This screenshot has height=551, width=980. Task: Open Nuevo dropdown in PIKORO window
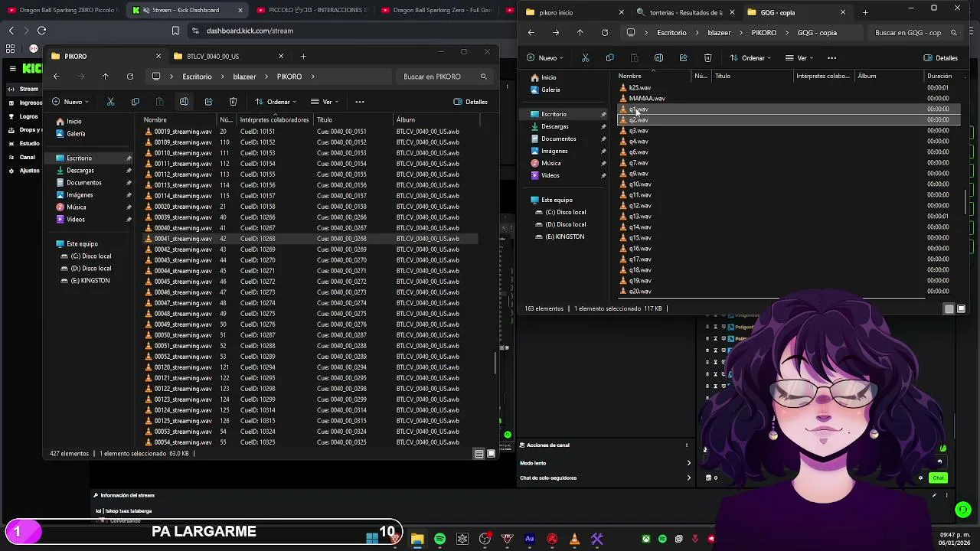pyautogui.click(x=70, y=102)
